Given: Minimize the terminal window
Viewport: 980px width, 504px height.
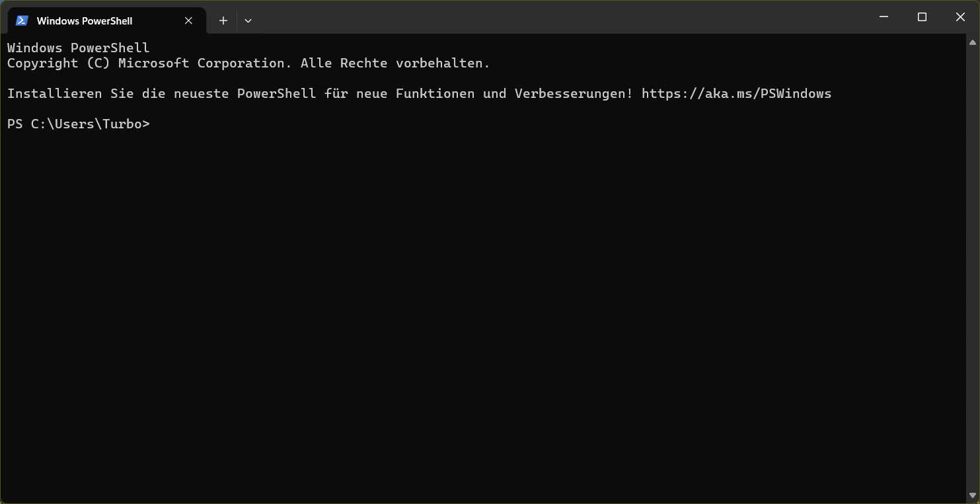Looking at the screenshot, I should pos(884,17).
